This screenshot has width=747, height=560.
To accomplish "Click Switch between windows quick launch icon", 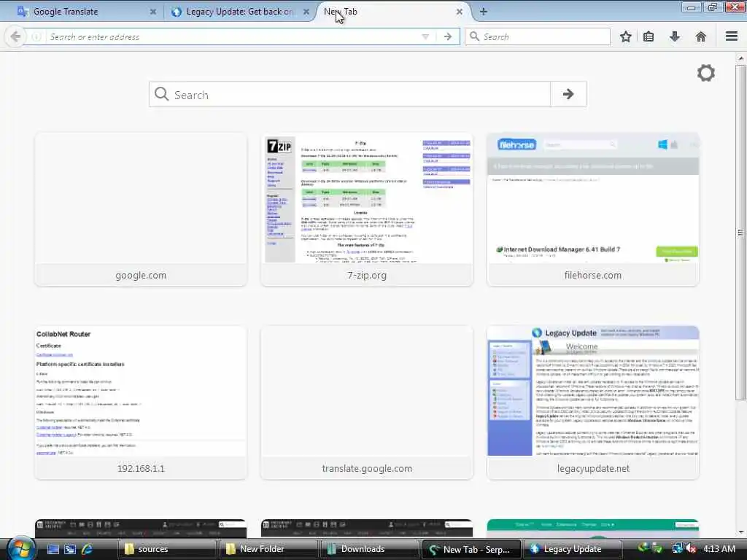I will [x=70, y=549].
